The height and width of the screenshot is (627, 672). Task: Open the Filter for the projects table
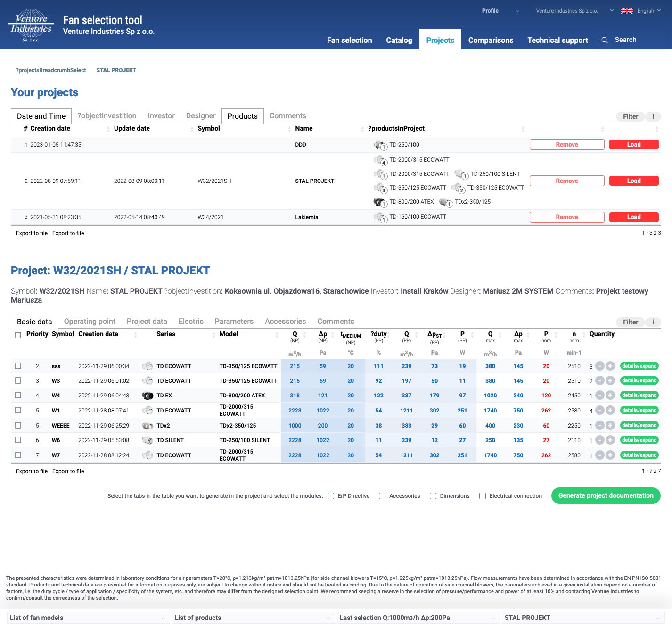click(x=631, y=116)
